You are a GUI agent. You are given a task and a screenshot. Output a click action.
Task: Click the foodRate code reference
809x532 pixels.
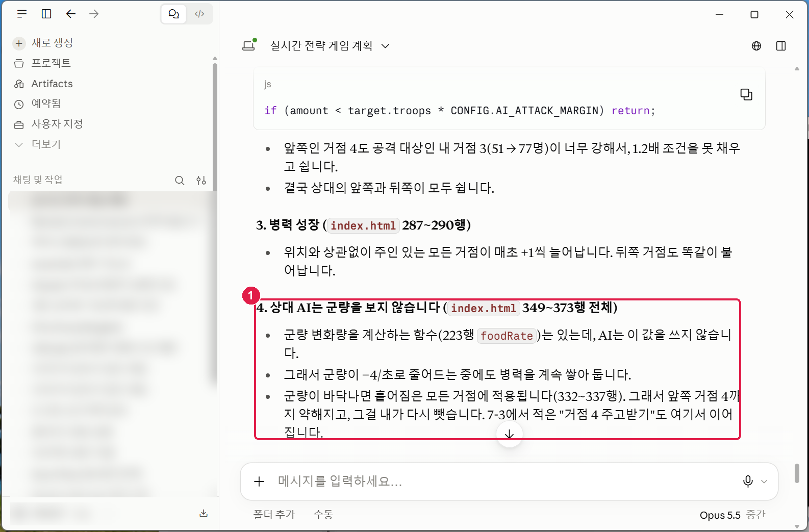[507, 336]
